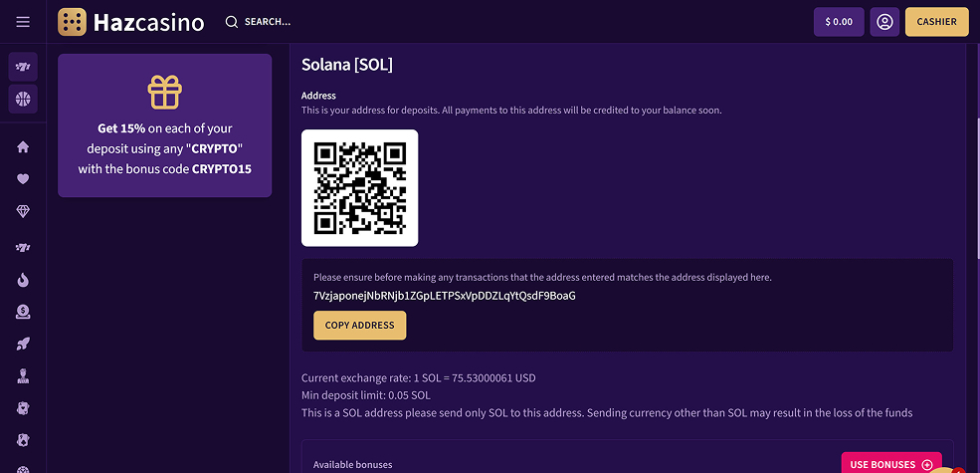This screenshot has height=473, width=980.
Task: Click the COPY ADDRESS button
Action: (x=359, y=326)
